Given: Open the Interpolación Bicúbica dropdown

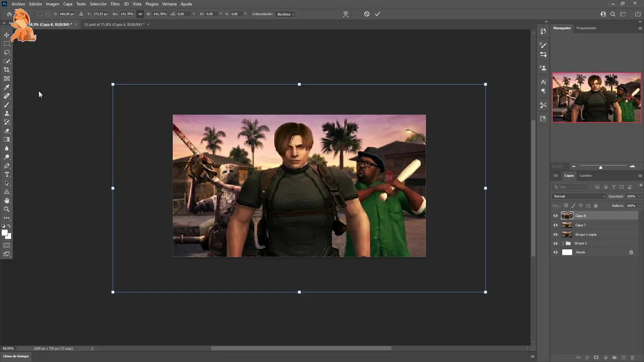Looking at the screenshot, I should click(x=286, y=14).
